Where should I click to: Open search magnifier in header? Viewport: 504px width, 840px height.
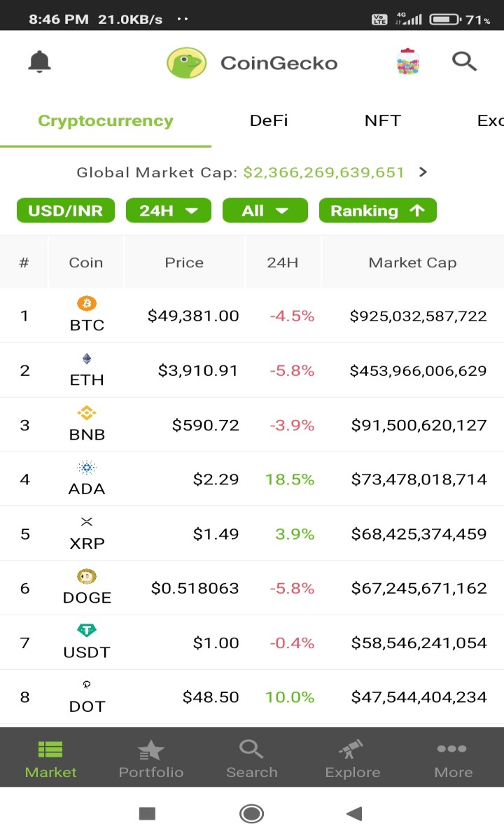pyautogui.click(x=464, y=62)
